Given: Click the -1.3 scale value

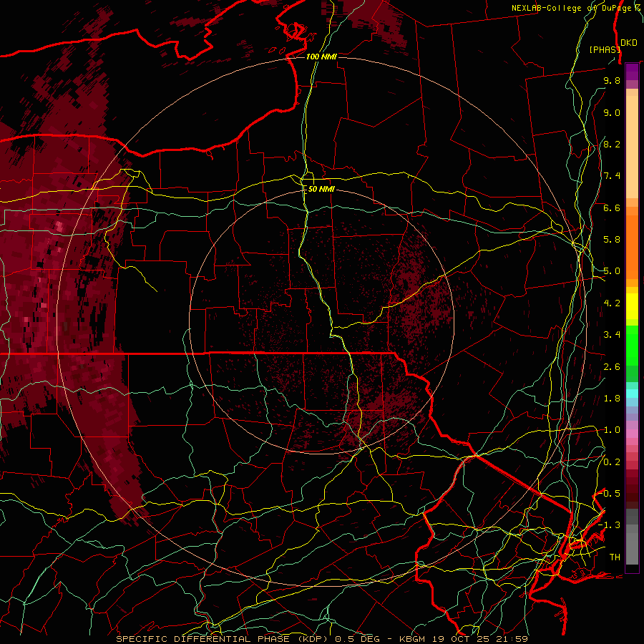Looking at the screenshot, I should coord(610,525).
